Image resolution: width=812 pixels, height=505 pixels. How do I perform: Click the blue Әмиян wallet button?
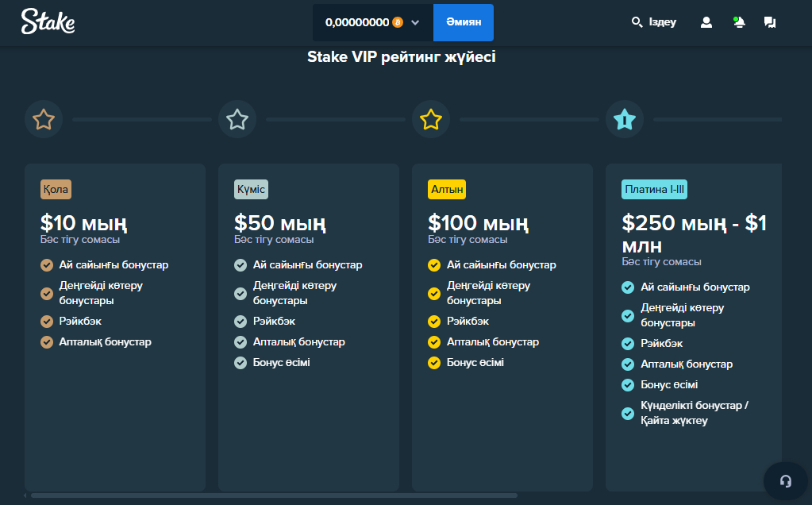tap(463, 22)
